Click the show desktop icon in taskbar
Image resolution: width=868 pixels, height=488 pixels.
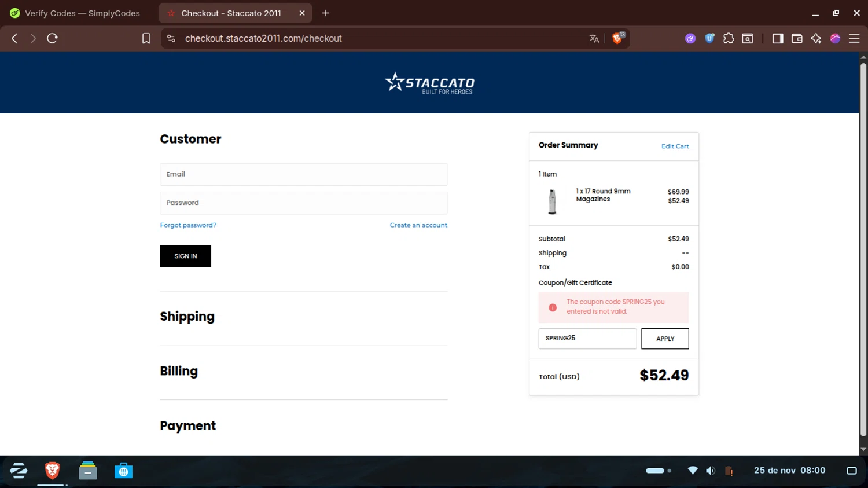click(x=851, y=471)
